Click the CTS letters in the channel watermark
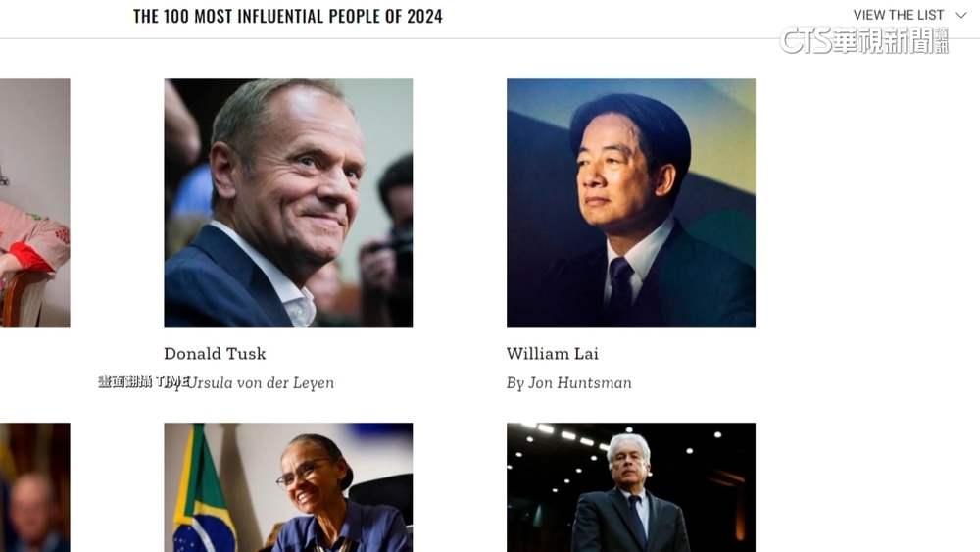Image resolution: width=980 pixels, height=552 pixels. [x=806, y=41]
